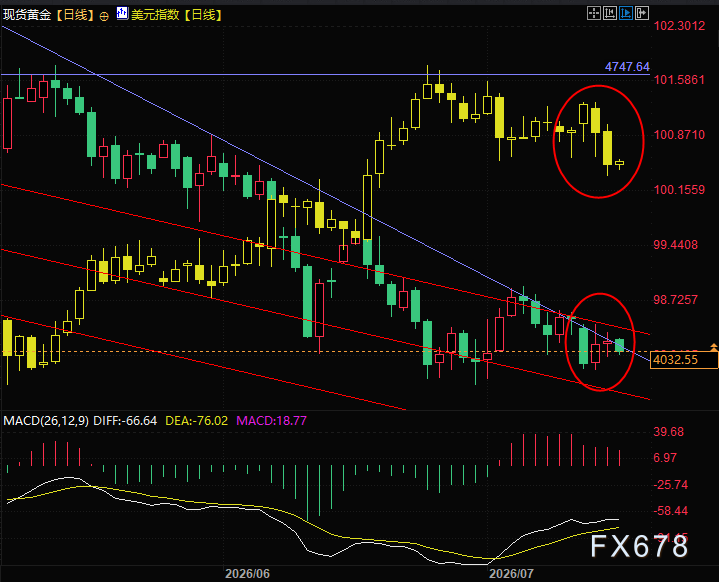This screenshot has height=582, width=719.
Task: Toggle the highlighted blue axis-play icon
Action: pos(626,13)
